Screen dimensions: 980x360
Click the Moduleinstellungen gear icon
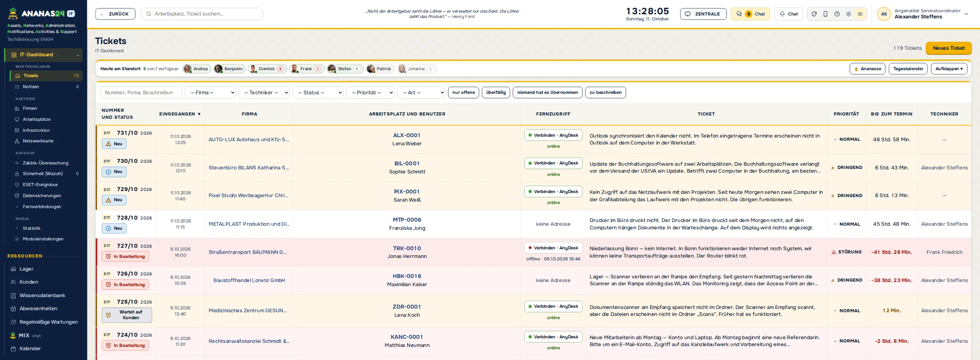[x=17, y=239]
